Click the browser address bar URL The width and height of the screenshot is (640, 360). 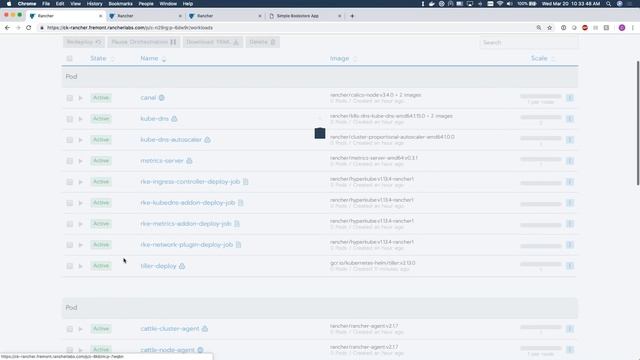coord(130,28)
